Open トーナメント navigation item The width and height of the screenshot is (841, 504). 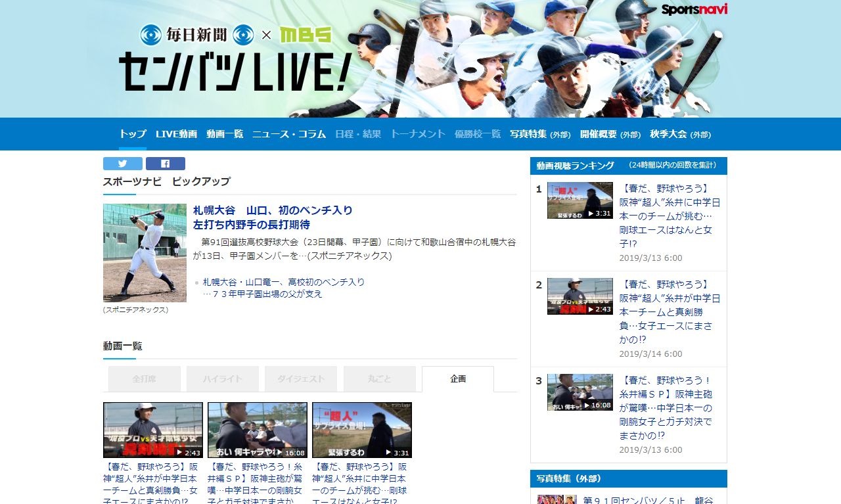pos(418,134)
